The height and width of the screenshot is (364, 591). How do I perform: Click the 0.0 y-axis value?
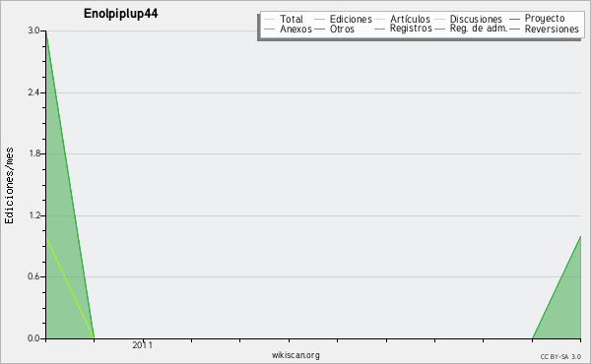pyautogui.click(x=33, y=338)
